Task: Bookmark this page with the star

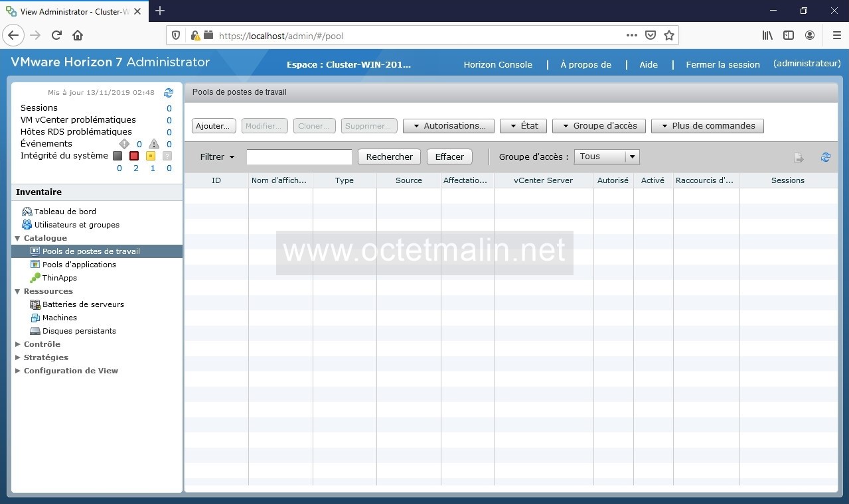Action: click(x=668, y=36)
